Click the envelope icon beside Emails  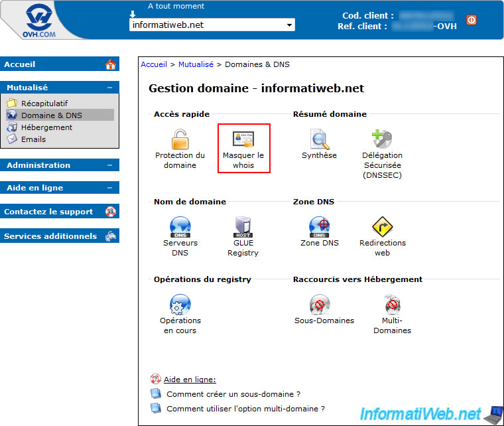pyautogui.click(x=12, y=139)
